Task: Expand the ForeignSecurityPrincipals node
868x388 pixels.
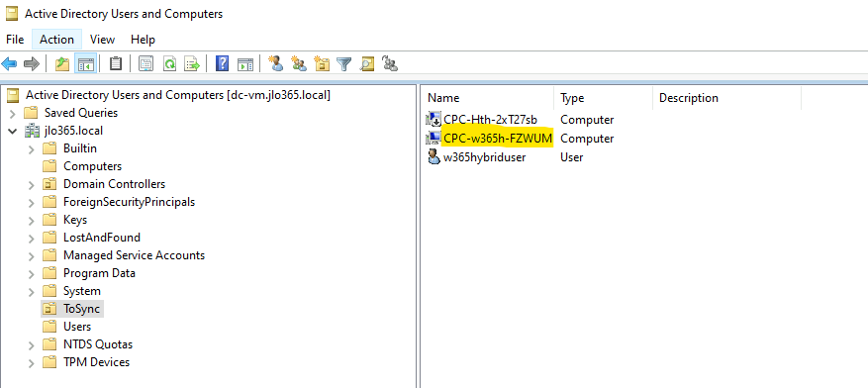Action: [x=32, y=202]
